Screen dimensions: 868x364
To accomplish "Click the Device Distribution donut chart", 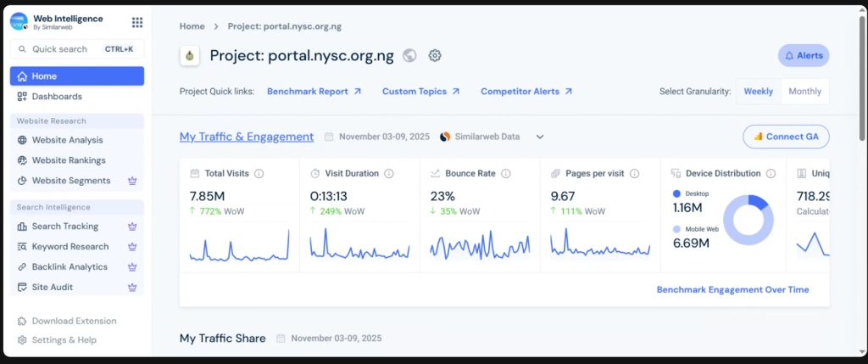I will coord(748,220).
